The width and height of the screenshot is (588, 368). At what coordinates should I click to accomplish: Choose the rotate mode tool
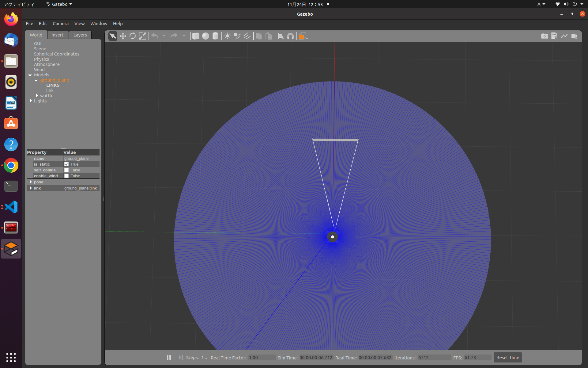[x=133, y=36]
